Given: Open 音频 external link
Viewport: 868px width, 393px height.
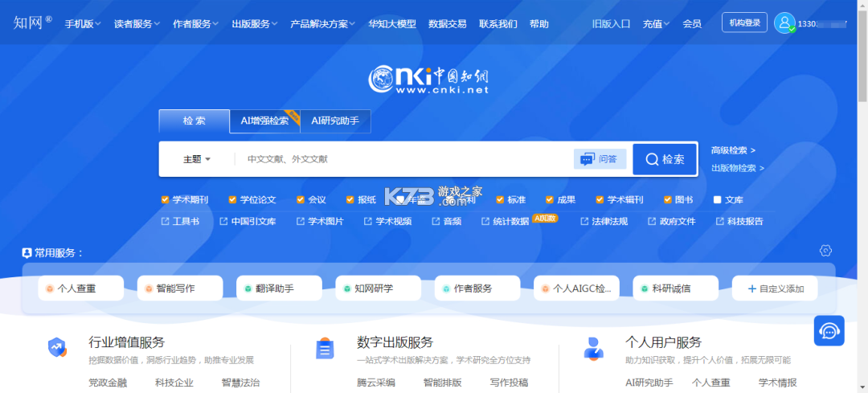Looking at the screenshot, I should [446, 221].
